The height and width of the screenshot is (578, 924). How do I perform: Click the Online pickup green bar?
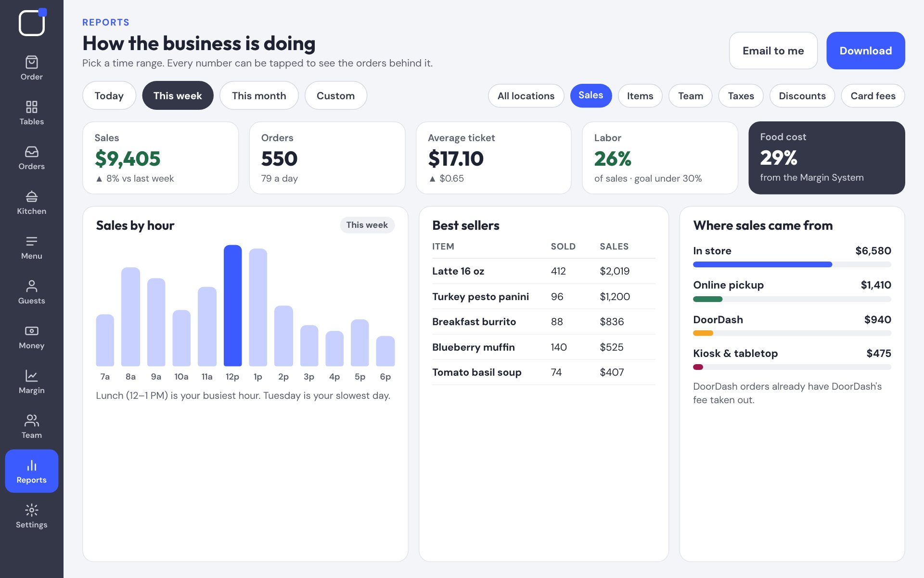[708, 299]
